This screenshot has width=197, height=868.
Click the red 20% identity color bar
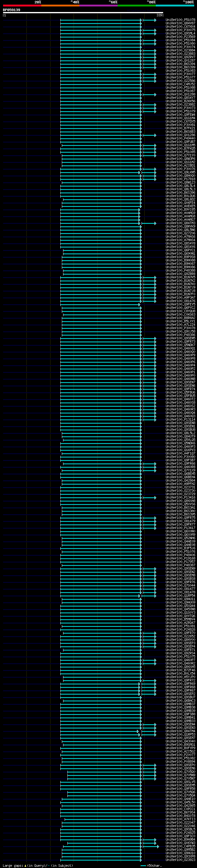tap(22, 6)
